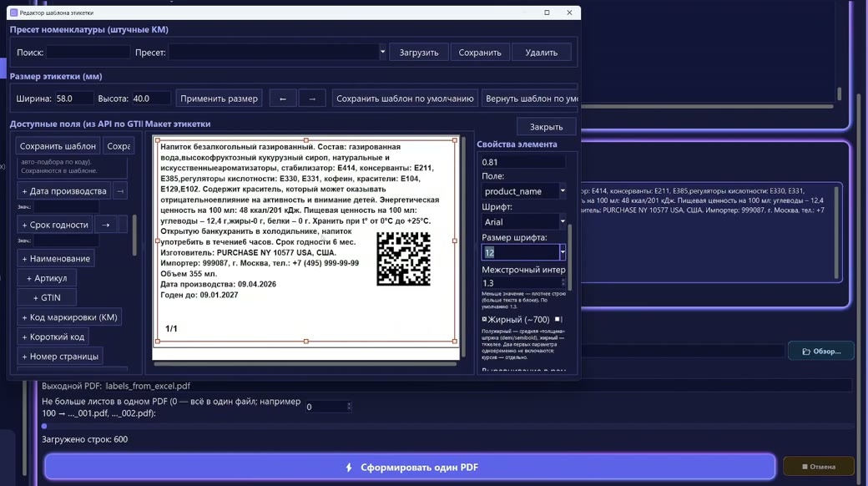The height and width of the screenshot is (486, 868).
Task: Click Сохранить шаблон in fields panel
Action: click(x=58, y=146)
